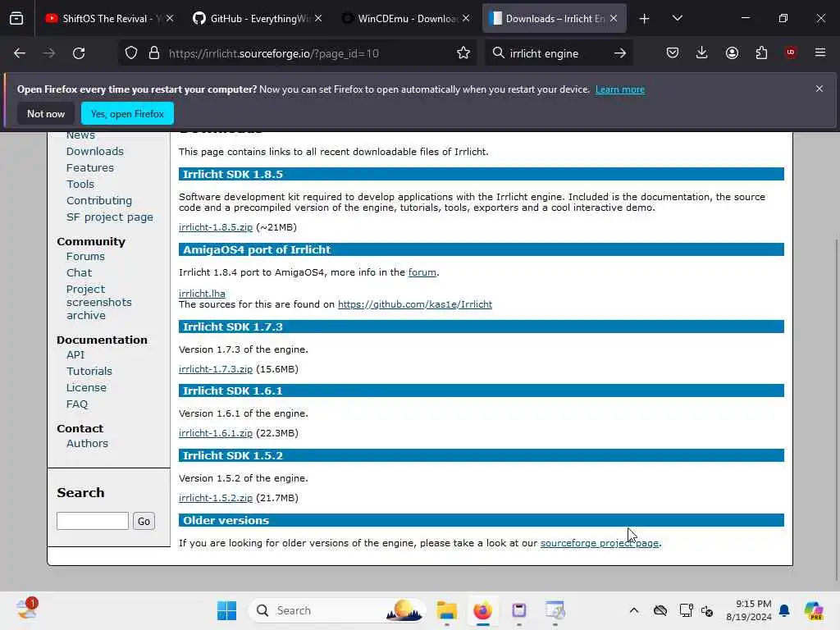Run the search with the arrow icon
840x630 pixels.
click(620, 53)
